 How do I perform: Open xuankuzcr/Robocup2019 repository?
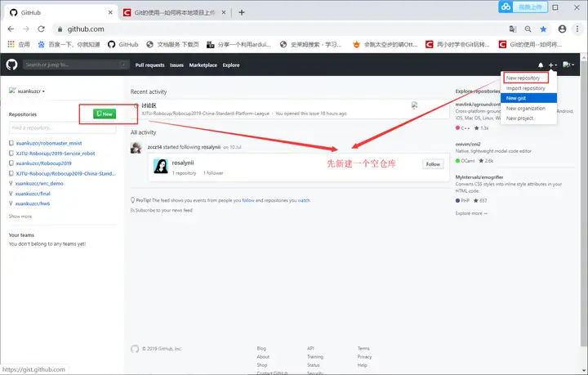[43, 163]
